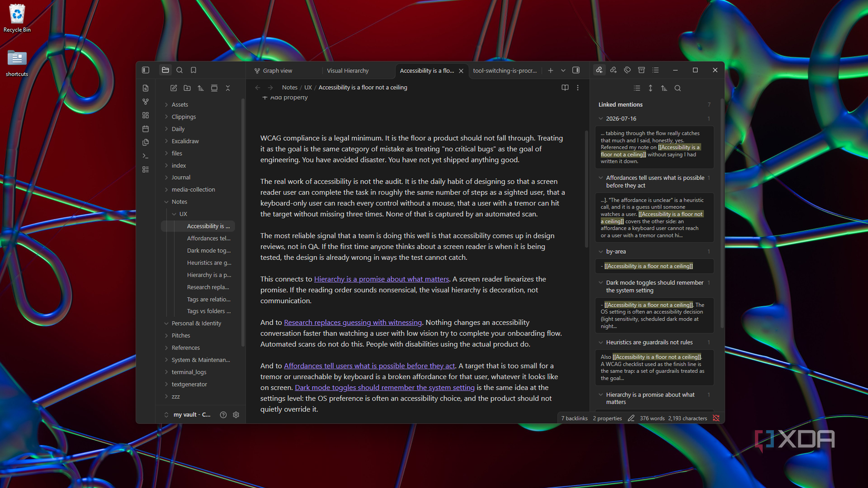This screenshot has height=488, width=868.
Task: Switch the note to reading view
Action: (x=565, y=88)
